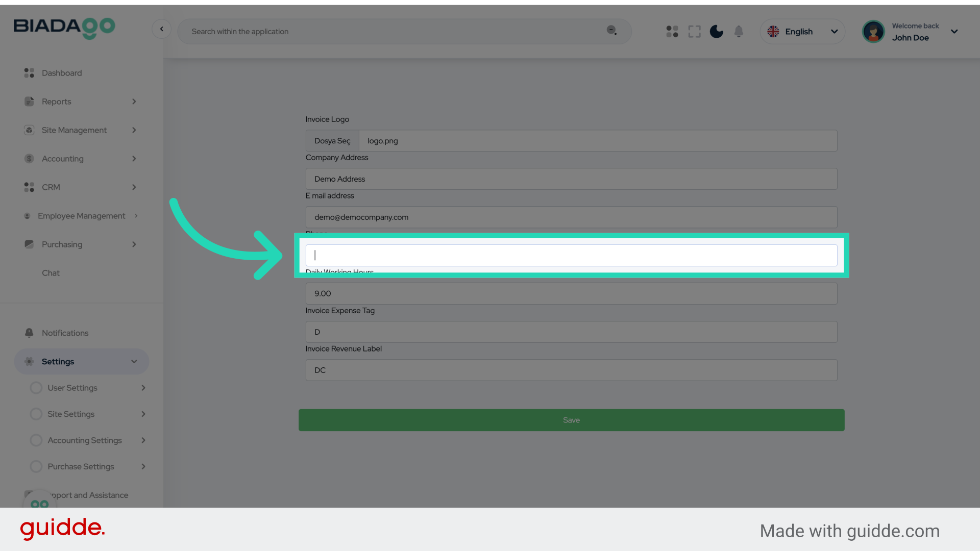
Task: Click the Company Address field
Action: coord(571,179)
